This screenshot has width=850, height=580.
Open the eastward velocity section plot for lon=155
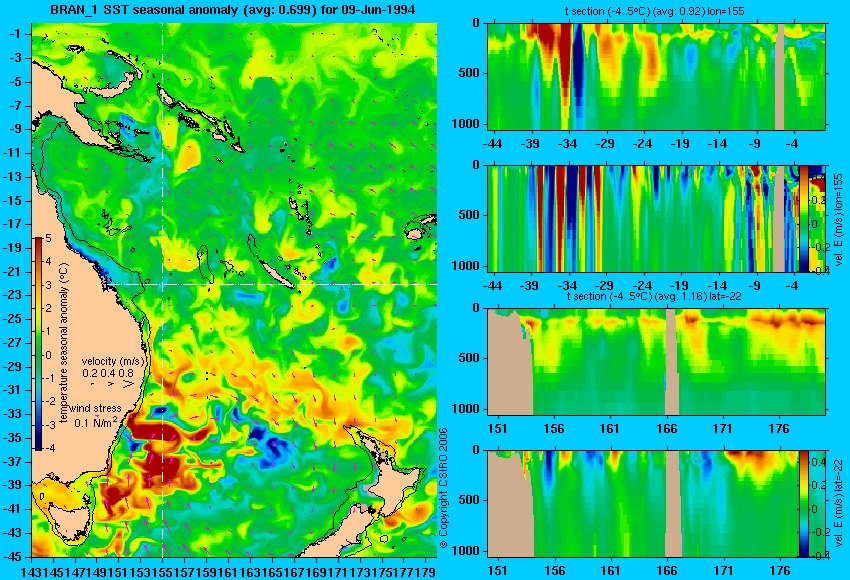click(643, 218)
